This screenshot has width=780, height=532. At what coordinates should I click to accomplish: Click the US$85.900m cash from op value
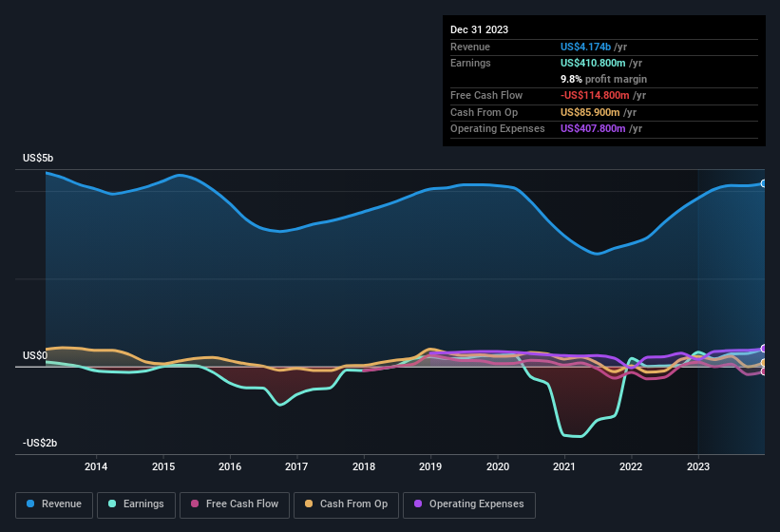coord(591,112)
